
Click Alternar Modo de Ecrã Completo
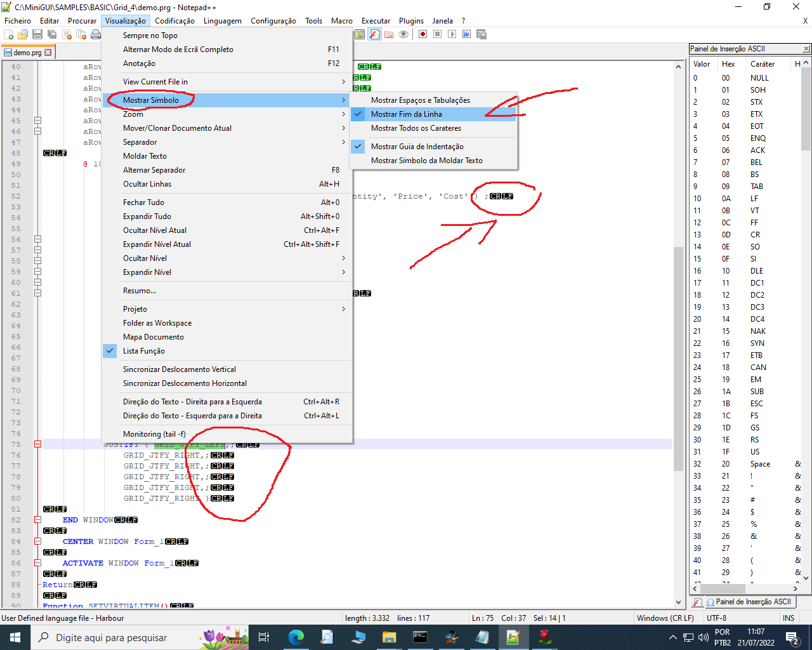[x=226, y=50]
